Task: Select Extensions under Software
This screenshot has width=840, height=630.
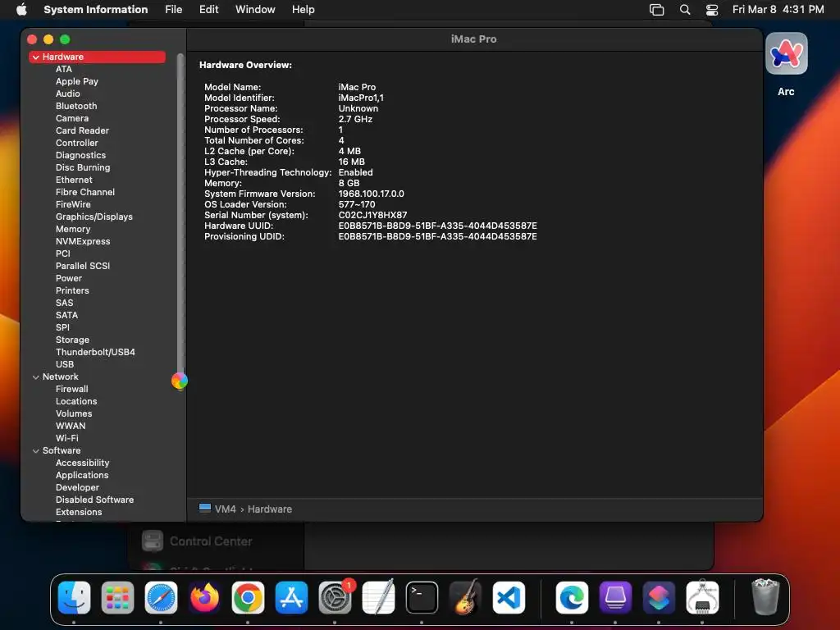Action: (x=79, y=513)
